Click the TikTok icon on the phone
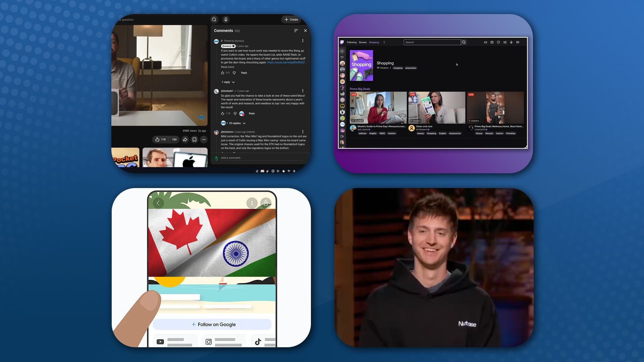The width and height of the screenshot is (644, 362). (258, 342)
